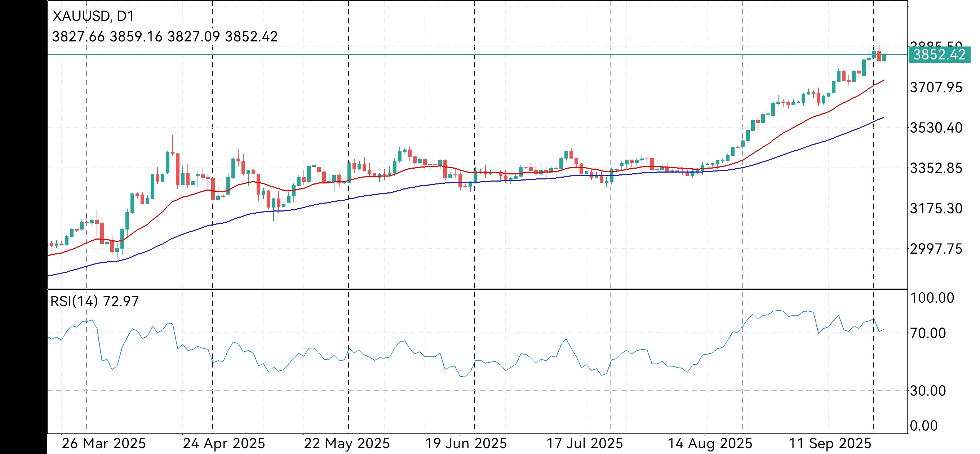Click the 11 Sep 2025 date label
980x454 pixels.
[830, 443]
